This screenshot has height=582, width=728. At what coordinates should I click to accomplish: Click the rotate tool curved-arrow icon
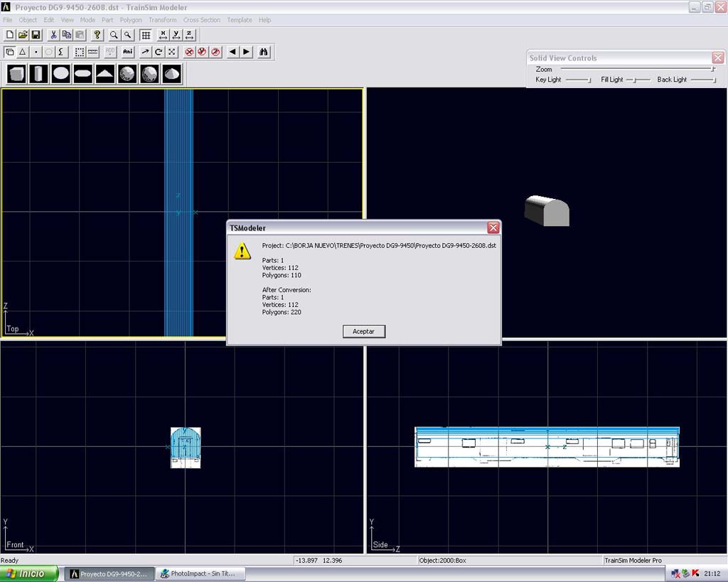[x=159, y=52]
